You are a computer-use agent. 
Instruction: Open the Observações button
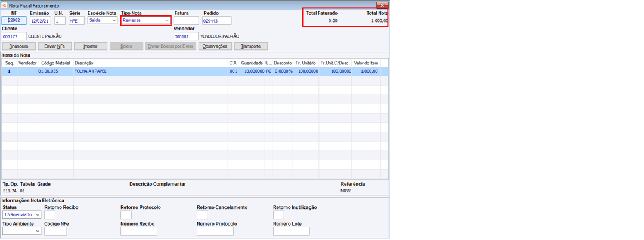215,46
